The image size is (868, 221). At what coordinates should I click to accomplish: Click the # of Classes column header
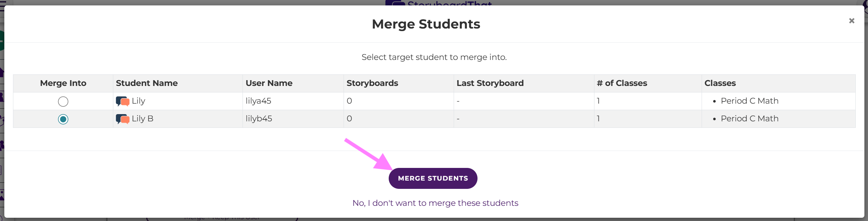621,83
